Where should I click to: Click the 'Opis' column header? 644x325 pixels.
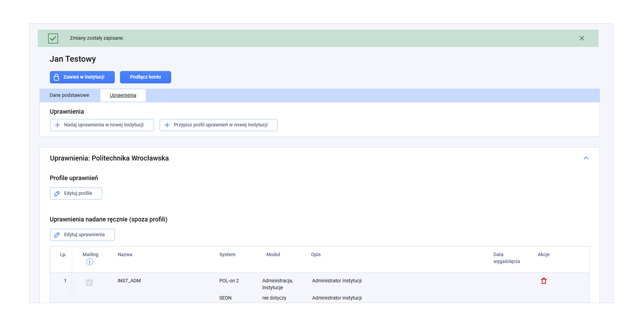pyautogui.click(x=315, y=255)
